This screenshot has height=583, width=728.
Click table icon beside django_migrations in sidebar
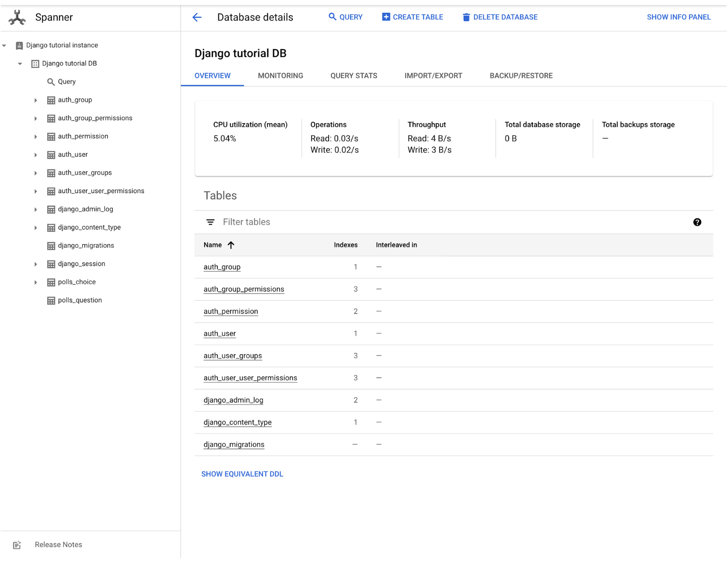(51, 246)
